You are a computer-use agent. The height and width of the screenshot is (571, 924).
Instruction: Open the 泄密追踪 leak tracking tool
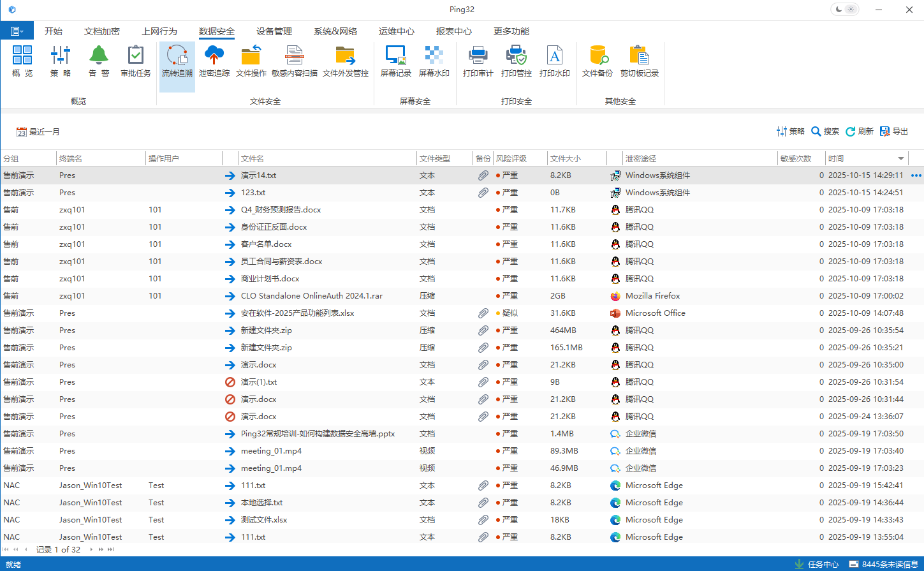(214, 62)
